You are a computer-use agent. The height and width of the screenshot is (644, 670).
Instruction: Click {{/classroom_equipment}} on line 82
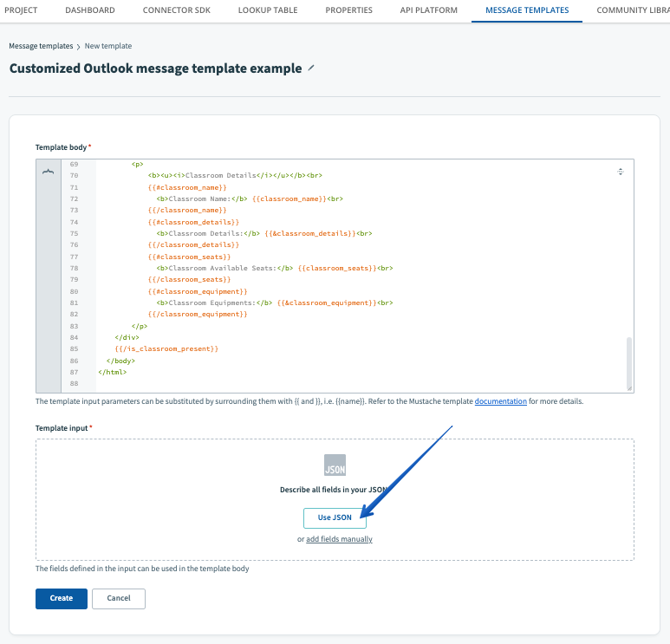[x=198, y=314]
